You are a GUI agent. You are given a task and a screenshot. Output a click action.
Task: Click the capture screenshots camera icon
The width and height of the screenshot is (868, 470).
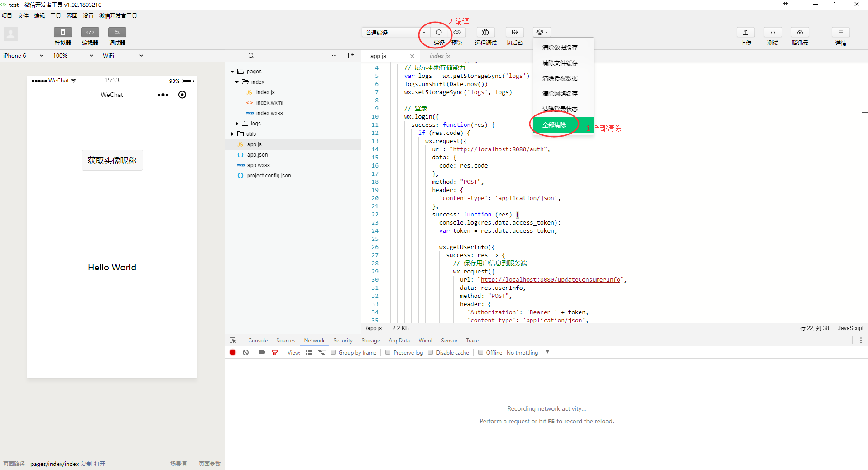click(x=262, y=352)
